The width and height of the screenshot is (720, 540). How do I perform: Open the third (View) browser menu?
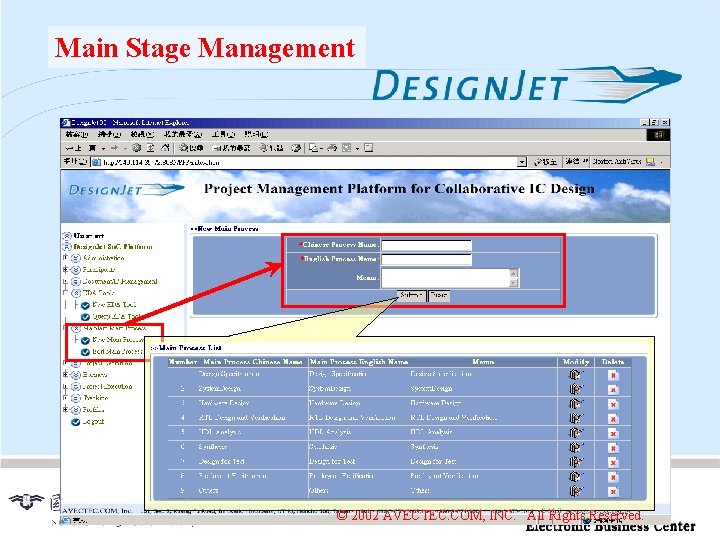point(142,134)
